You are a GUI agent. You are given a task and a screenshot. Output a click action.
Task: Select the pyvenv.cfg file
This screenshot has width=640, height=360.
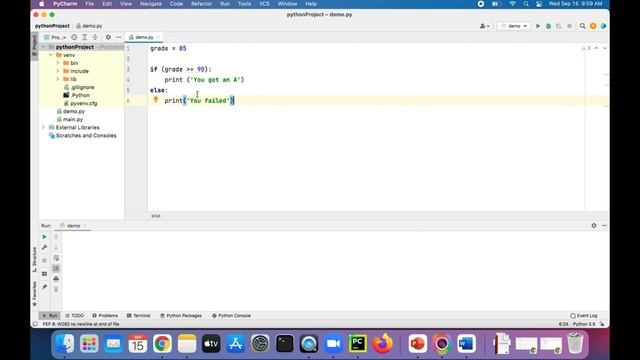(80, 103)
